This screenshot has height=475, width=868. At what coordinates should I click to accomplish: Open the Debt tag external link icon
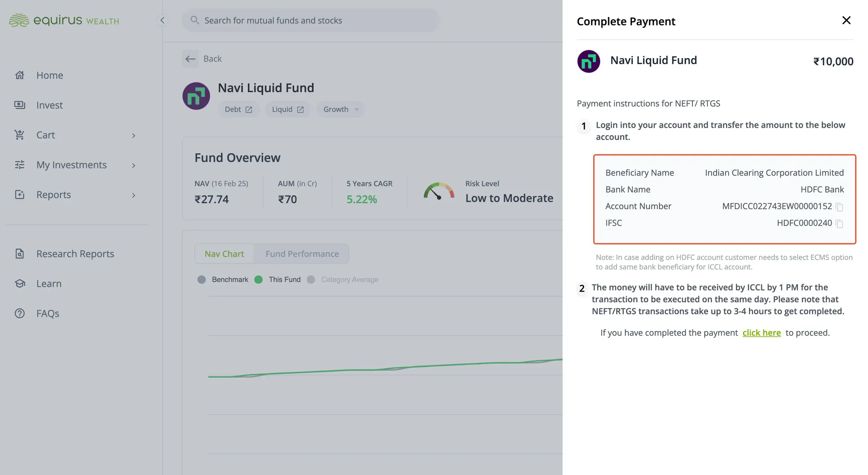tap(249, 109)
